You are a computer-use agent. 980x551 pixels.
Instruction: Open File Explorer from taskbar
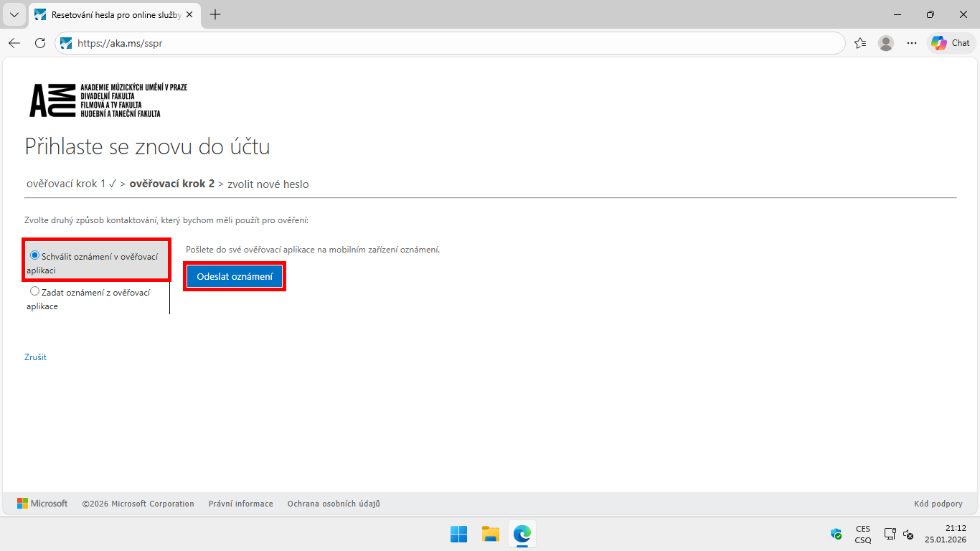490,534
